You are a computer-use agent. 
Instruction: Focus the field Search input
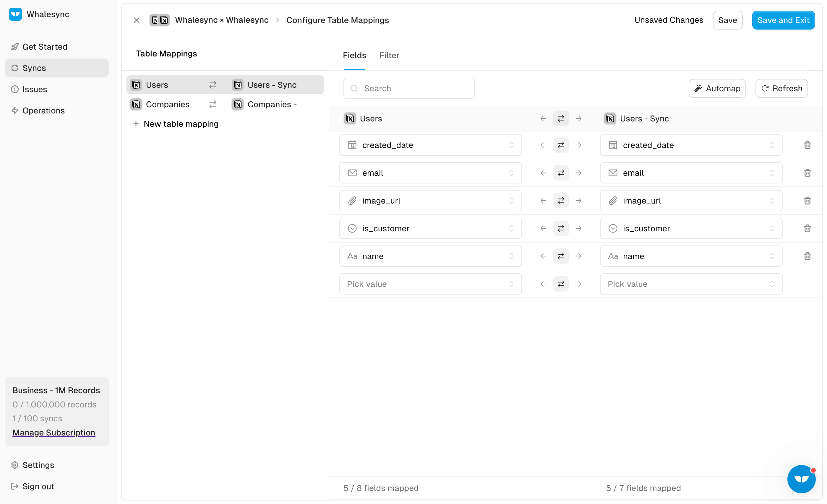coord(409,88)
